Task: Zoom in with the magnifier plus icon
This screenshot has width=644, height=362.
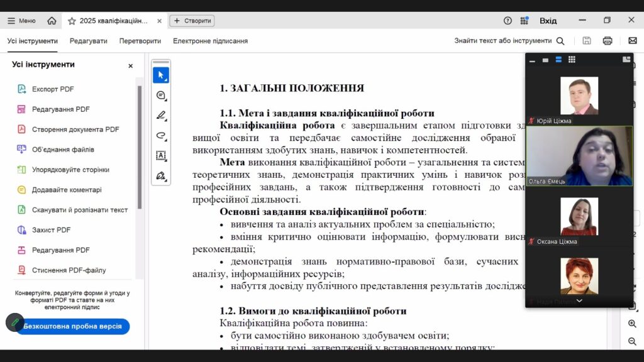Action: 632,324
